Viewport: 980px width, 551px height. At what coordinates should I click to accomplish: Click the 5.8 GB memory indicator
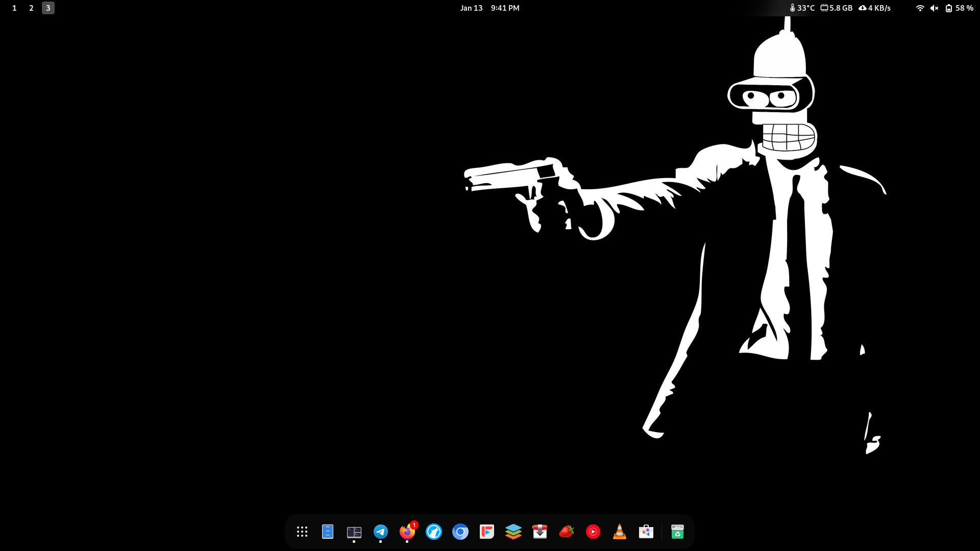click(x=837, y=8)
